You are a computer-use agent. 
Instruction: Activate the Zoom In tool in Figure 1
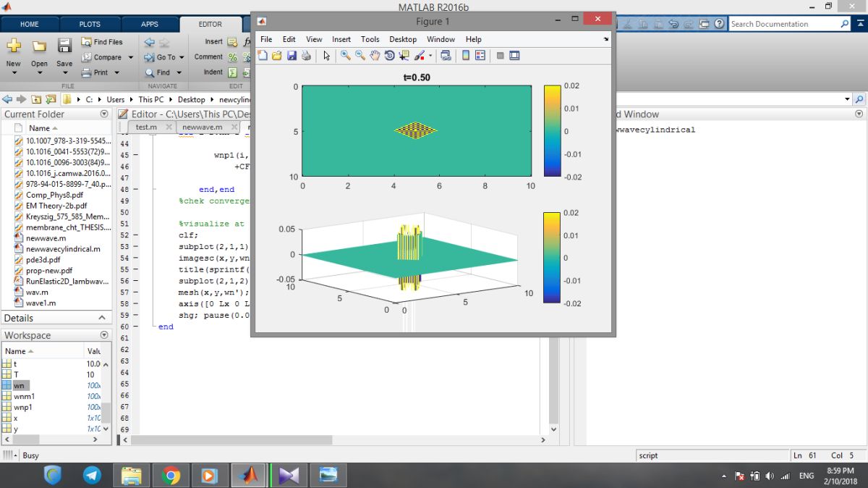[x=346, y=56]
